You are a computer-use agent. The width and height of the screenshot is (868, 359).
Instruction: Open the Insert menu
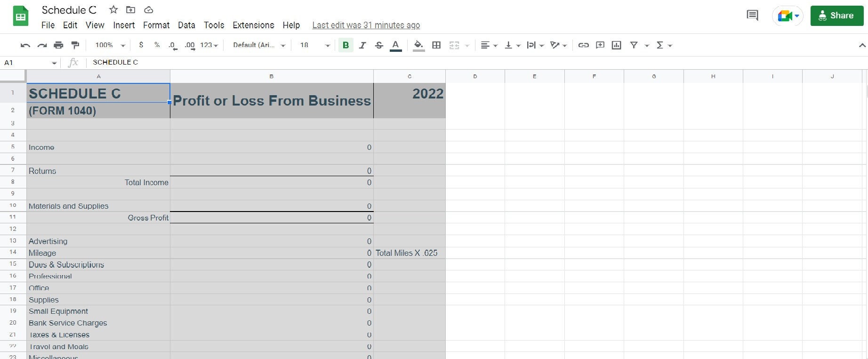[x=124, y=25]
